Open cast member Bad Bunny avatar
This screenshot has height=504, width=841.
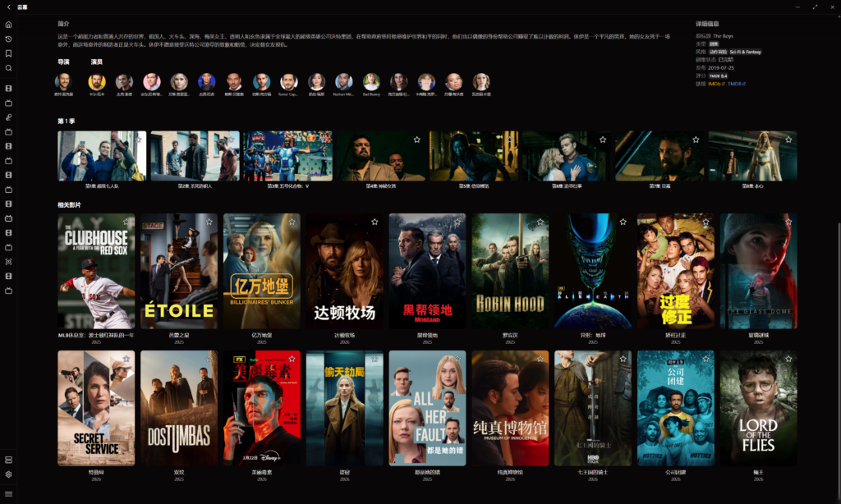pyautogui.click(x=371, y=82)
